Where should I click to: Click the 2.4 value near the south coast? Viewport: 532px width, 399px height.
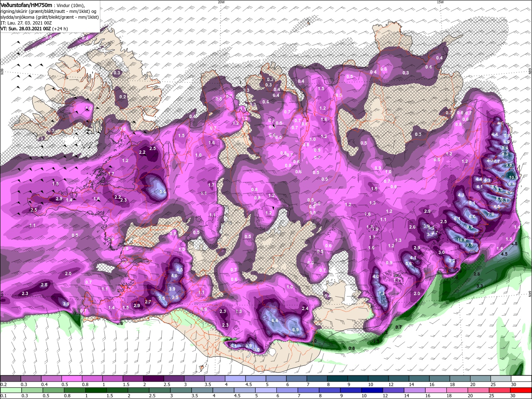(305, 308)
